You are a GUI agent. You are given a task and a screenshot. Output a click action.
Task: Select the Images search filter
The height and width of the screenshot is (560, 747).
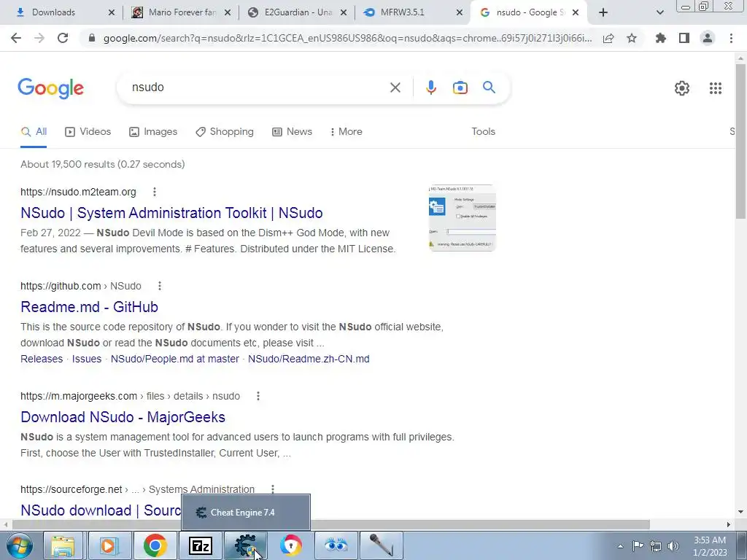[x=153, y=131]
